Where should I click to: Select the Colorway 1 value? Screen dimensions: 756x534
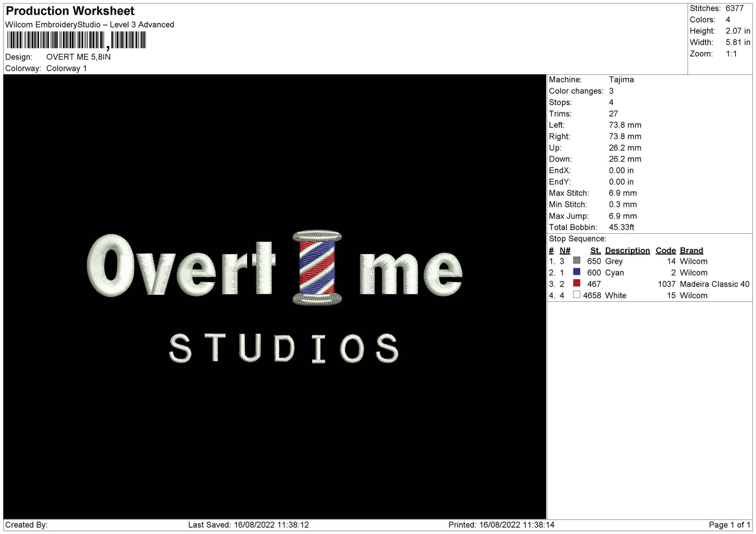pos(66,69)
